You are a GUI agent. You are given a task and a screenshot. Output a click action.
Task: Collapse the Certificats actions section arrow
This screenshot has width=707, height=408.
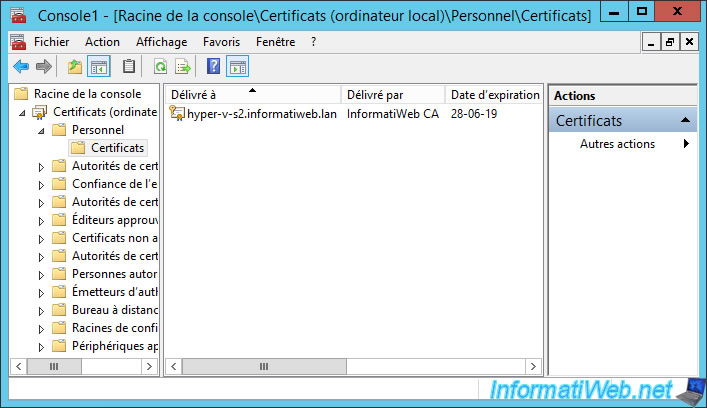pos(685,120)
